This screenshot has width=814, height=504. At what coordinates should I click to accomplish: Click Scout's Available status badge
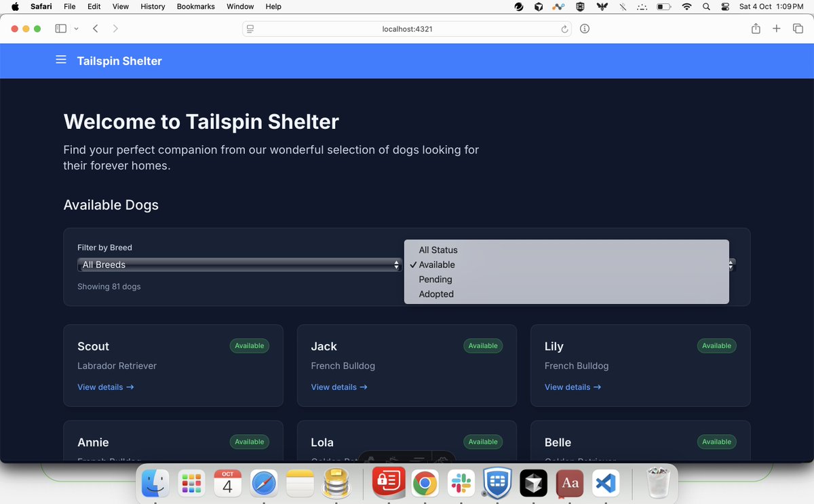[x=250, y=346]
